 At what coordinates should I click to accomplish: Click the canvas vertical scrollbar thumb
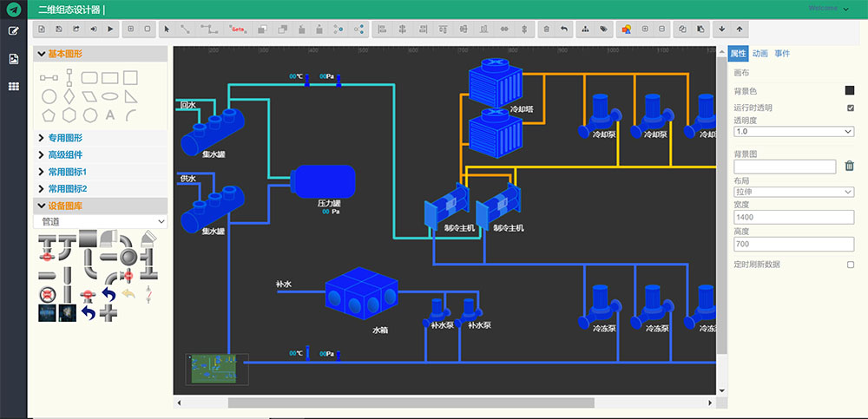pos(721,206)
